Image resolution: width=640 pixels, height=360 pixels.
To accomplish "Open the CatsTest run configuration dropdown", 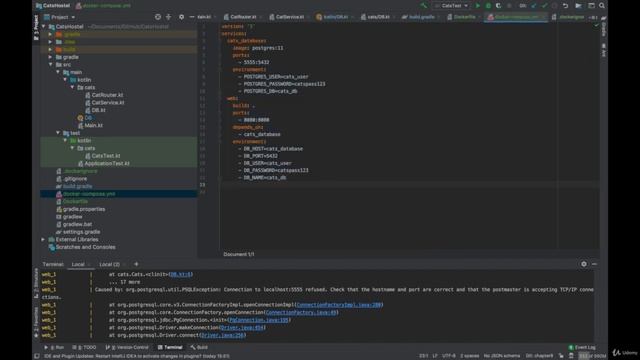I will (x=451, y=6).
